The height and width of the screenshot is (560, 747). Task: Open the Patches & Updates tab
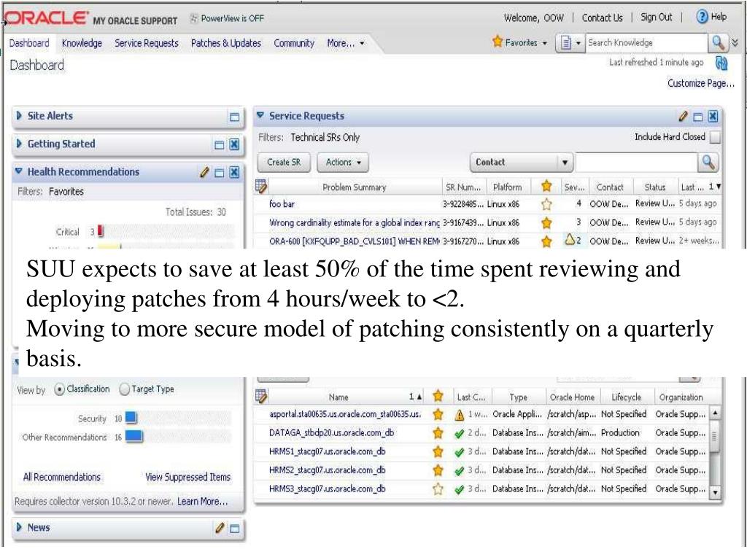point(226,43)
